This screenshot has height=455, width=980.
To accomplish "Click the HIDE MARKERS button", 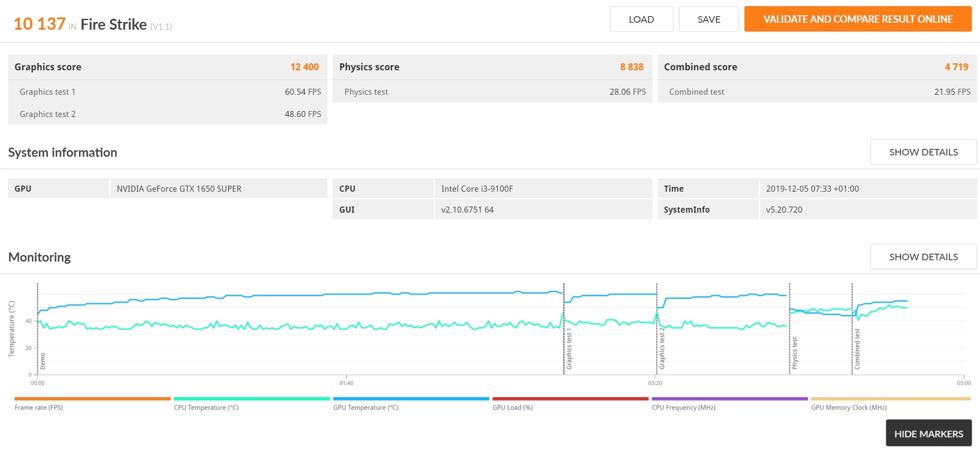I will coord(928,433).
